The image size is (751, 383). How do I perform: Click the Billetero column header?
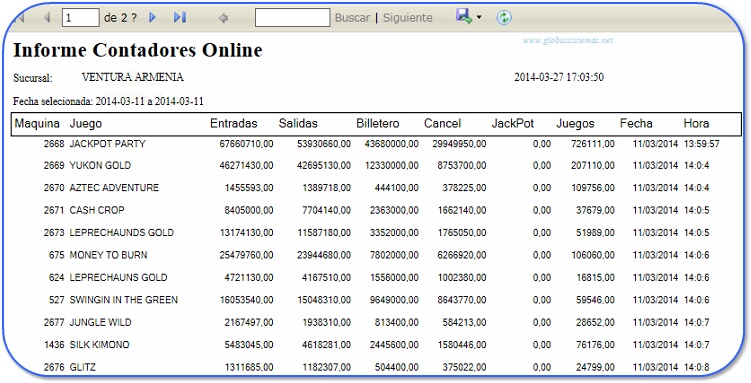(x=377, y=124)
